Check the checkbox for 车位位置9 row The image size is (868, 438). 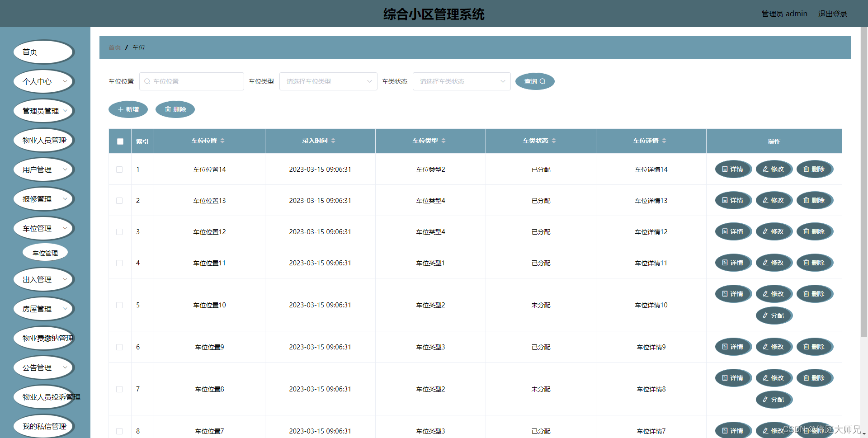tap(119, 347)
